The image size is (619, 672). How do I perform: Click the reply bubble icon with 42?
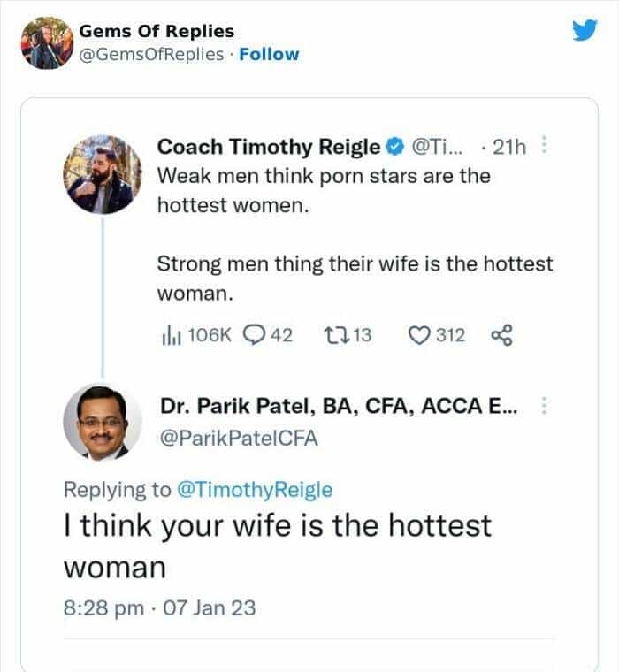pyautogui.click(x=254, y=335)
